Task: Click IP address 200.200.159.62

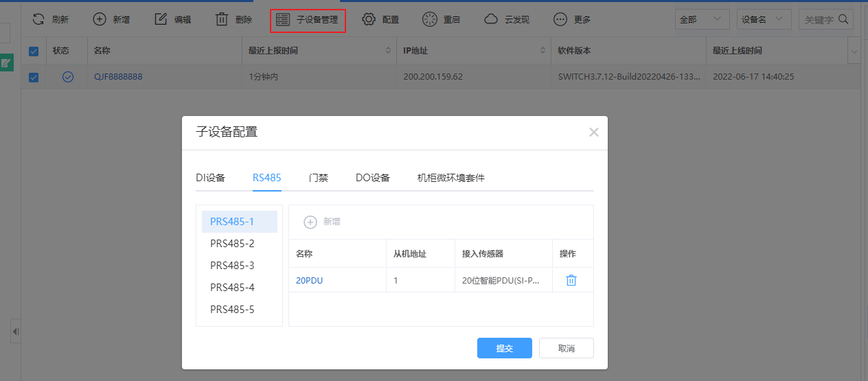Action: (x=433, y=77)
